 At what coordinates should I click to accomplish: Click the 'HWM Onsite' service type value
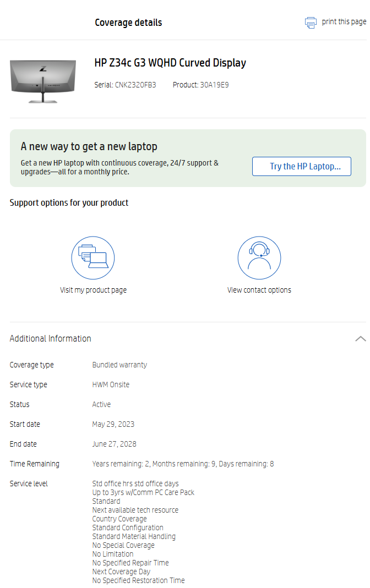pyautogui.click(x=111, y=384)
